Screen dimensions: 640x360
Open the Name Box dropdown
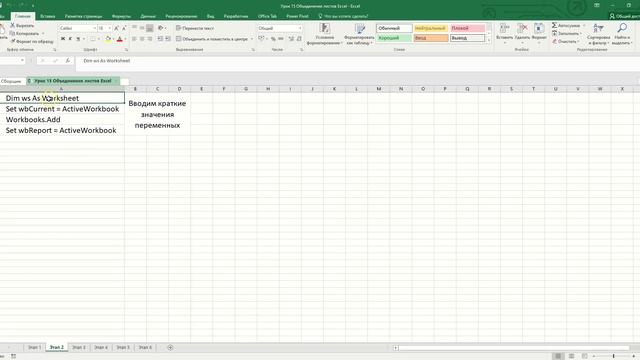[x=22, y=60]
